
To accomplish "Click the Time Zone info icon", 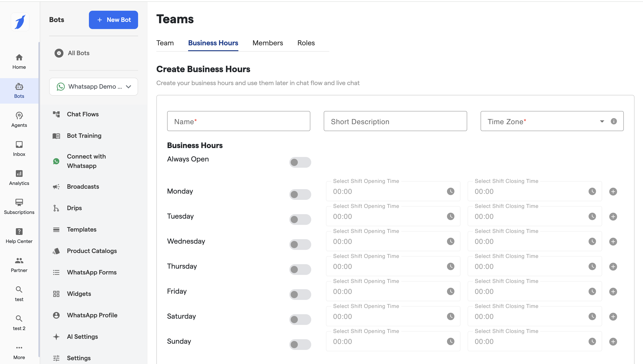I will (614, 121).
